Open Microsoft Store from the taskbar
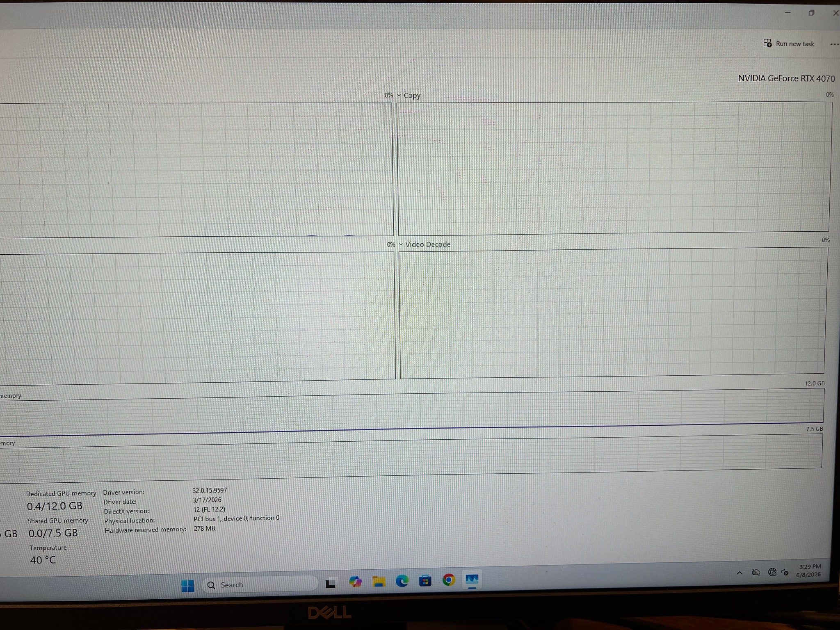This screenshot has width=840, height=630. 425,581
